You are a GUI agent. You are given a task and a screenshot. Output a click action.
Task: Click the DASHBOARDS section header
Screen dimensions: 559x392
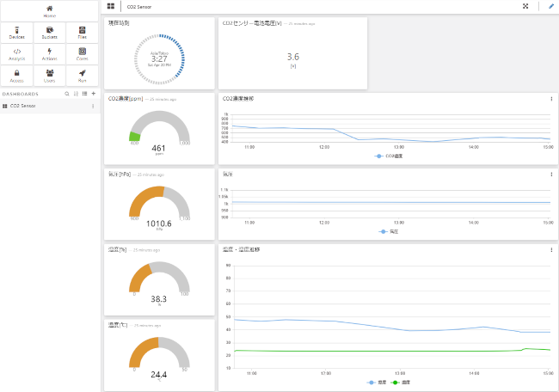pos(21,94)
